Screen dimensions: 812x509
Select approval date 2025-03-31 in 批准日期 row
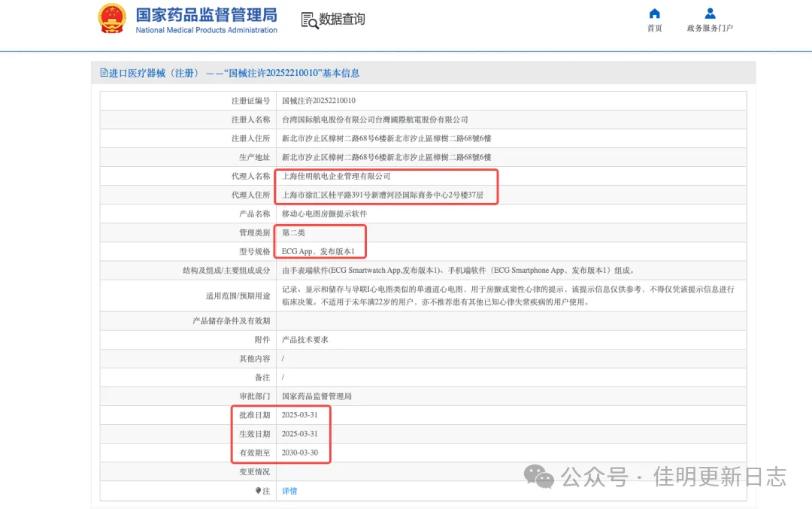299,415
